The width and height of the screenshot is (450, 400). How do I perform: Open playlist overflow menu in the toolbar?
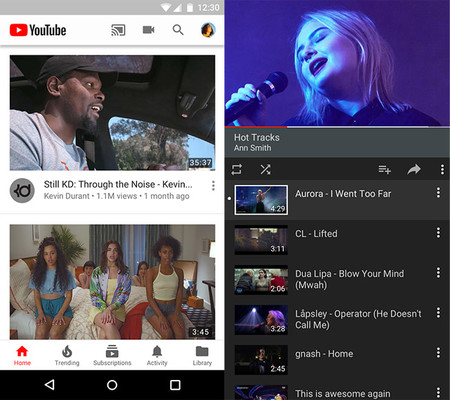(x=442, y=169)
